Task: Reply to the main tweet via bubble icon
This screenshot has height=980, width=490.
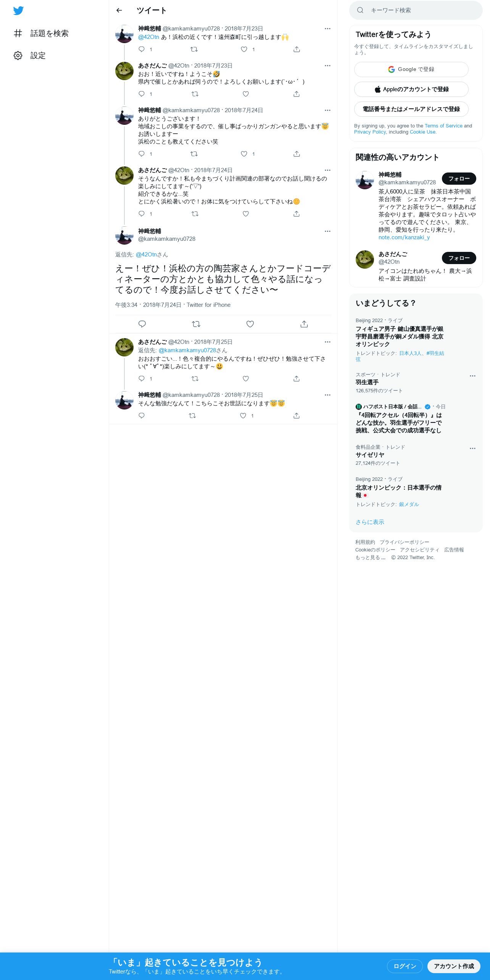Action: coord(142,324)
